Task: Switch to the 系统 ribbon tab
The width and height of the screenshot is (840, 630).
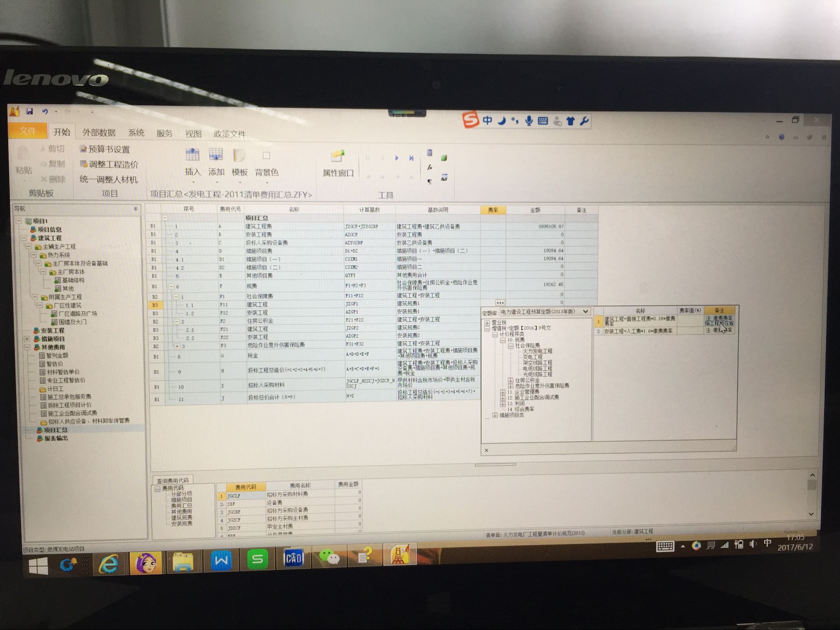Action: (136, 133)
